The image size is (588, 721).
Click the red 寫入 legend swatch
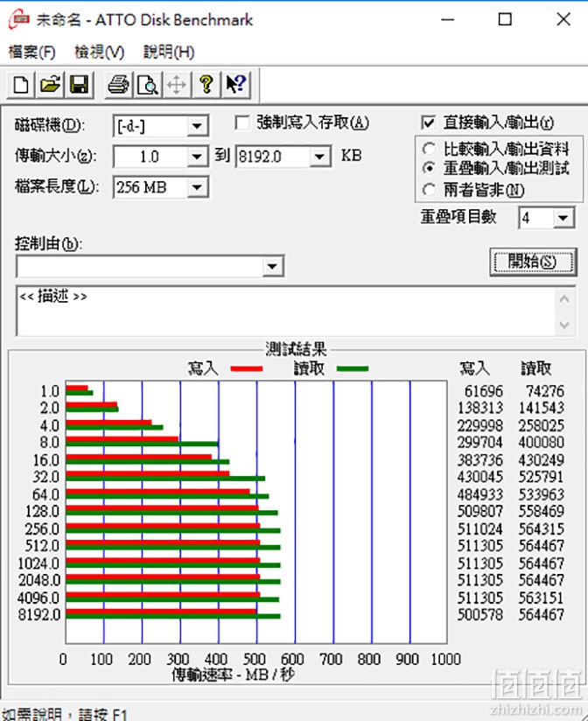pyautogui.click(x=247, y=368)
